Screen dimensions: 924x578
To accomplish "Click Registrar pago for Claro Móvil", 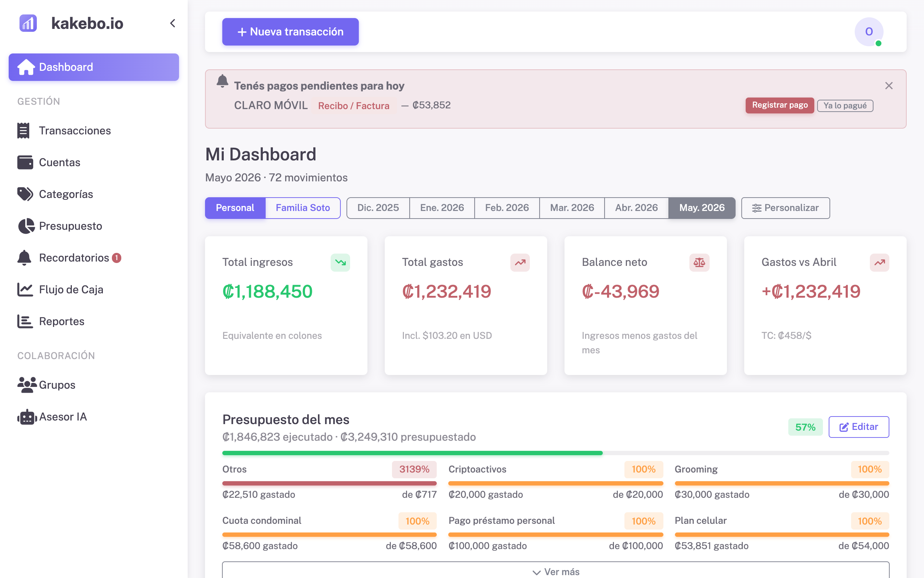I will pos(780,105).
